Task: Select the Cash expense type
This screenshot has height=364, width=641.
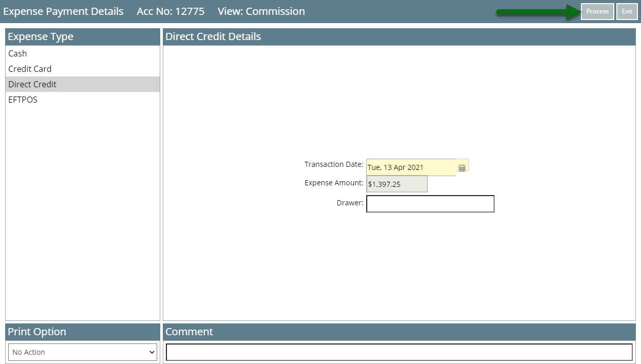Action: point(83,53)
